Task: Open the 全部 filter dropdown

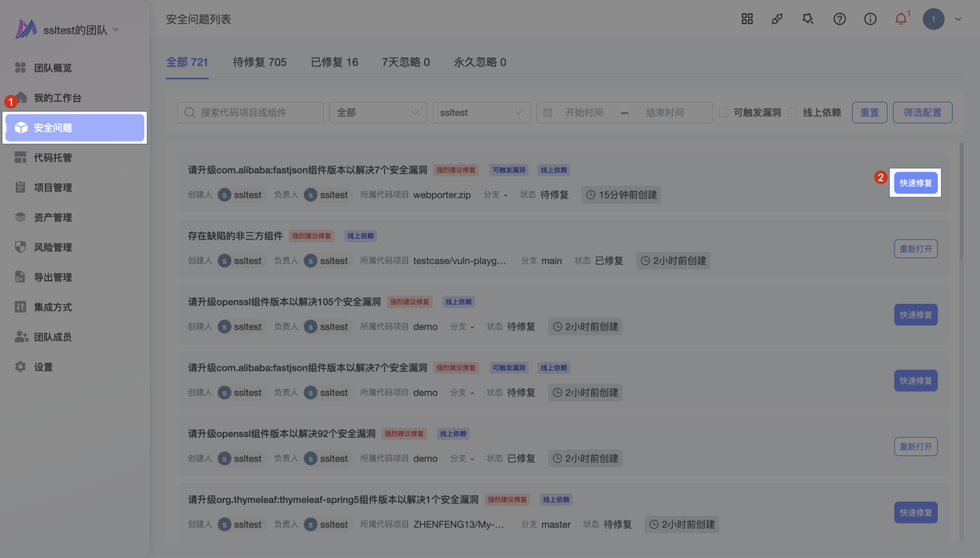Action: pos(377,113)
